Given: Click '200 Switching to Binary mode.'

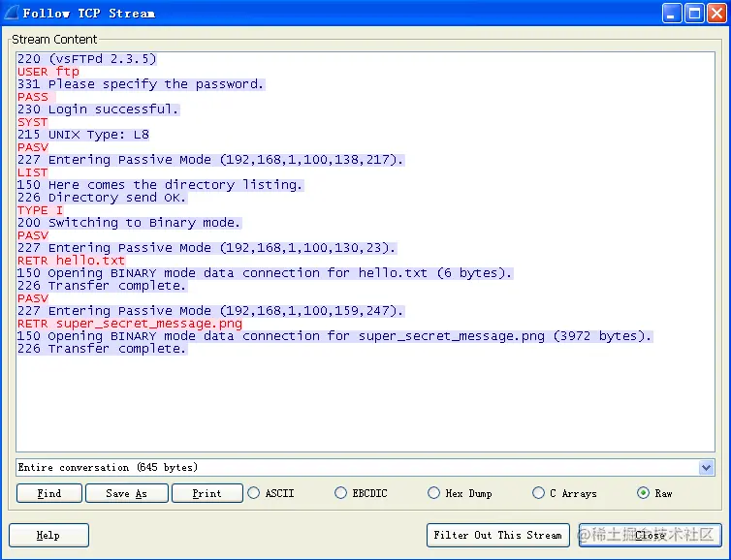Looking at the screenshot, I should 129,222.
